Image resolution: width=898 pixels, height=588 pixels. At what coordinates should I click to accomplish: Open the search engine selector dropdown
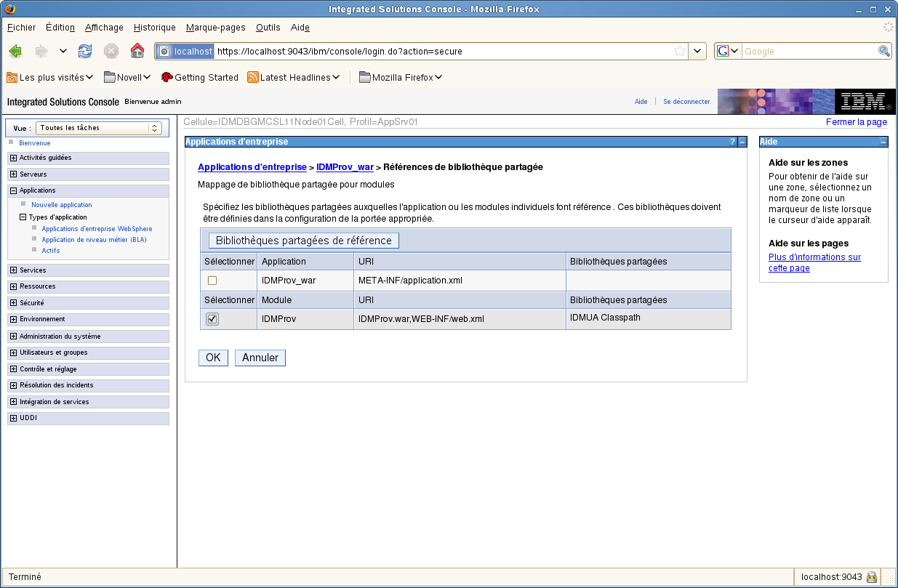click(728, 51)
